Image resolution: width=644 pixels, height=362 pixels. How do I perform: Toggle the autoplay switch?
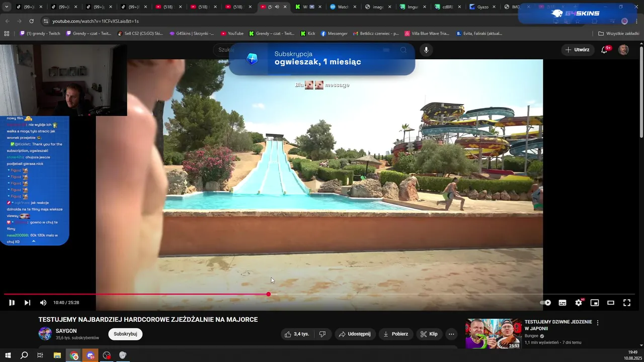click(x=545, y=303)
